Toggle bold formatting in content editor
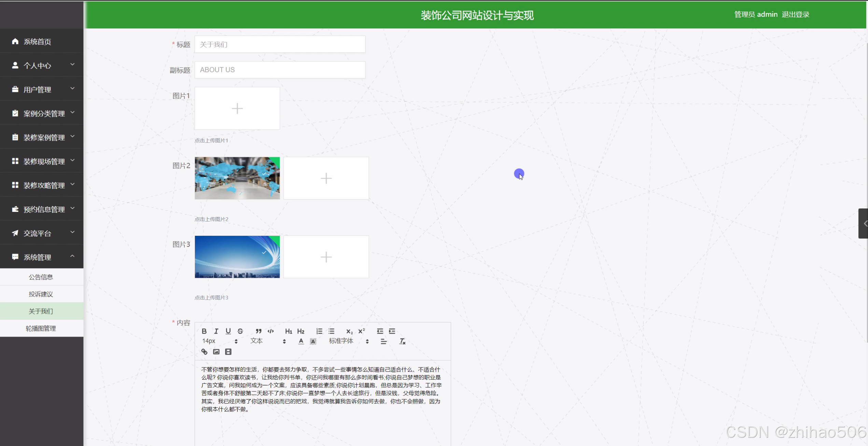The image size is (868, 446). (x=204, y=331)
